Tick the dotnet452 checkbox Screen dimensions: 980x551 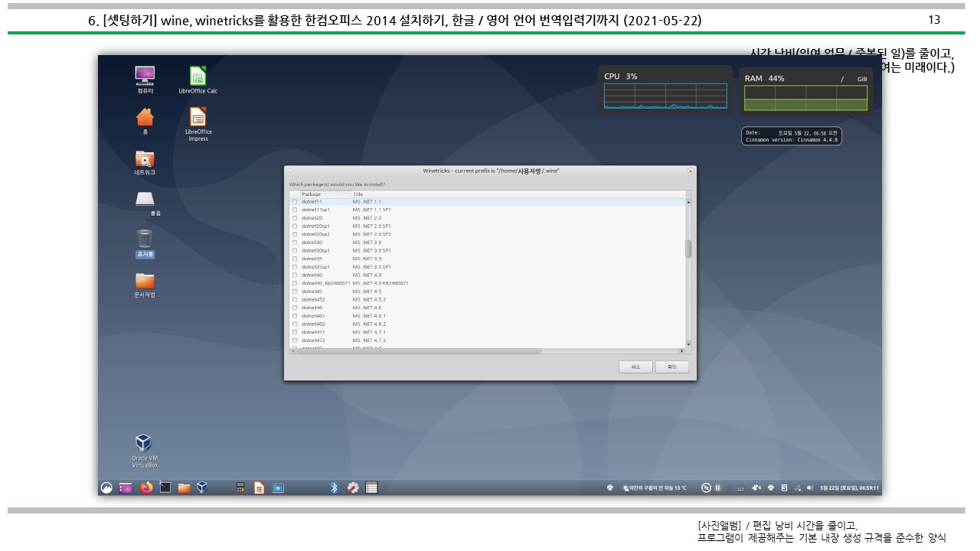[295, 299]
